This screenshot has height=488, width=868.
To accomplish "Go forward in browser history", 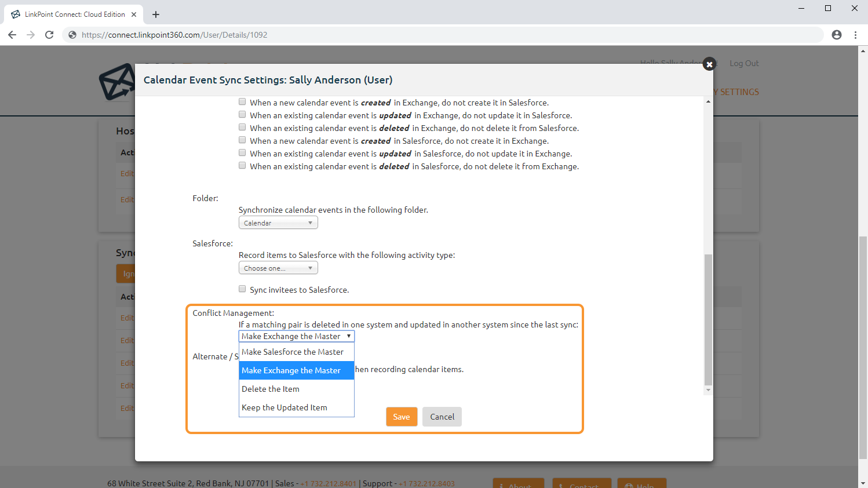I will click(31, 35).
